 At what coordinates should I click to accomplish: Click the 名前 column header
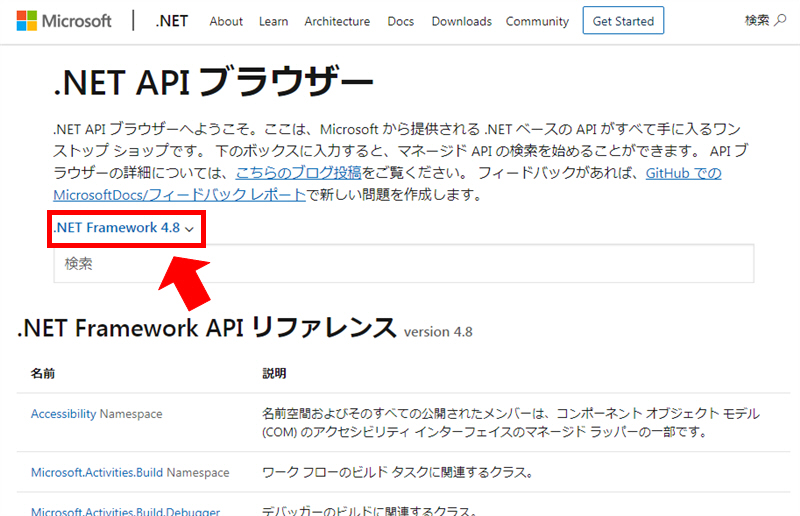click(x=43, y=374)
